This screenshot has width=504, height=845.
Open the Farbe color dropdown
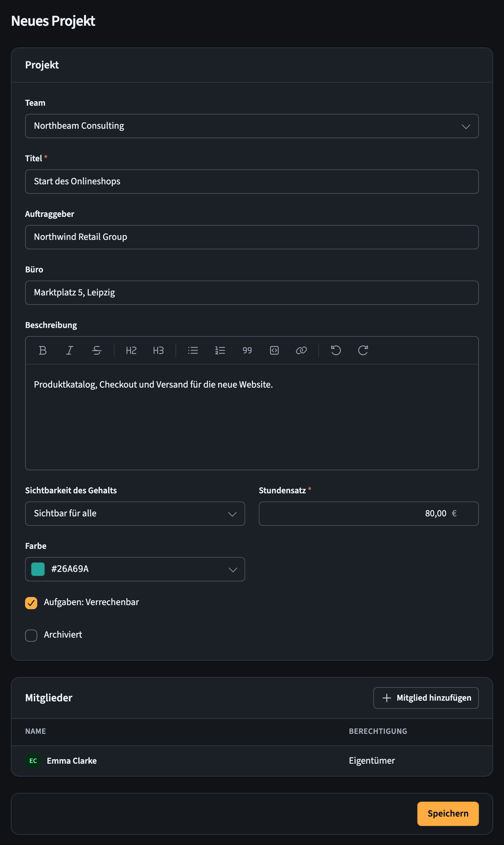click(135, 569)
